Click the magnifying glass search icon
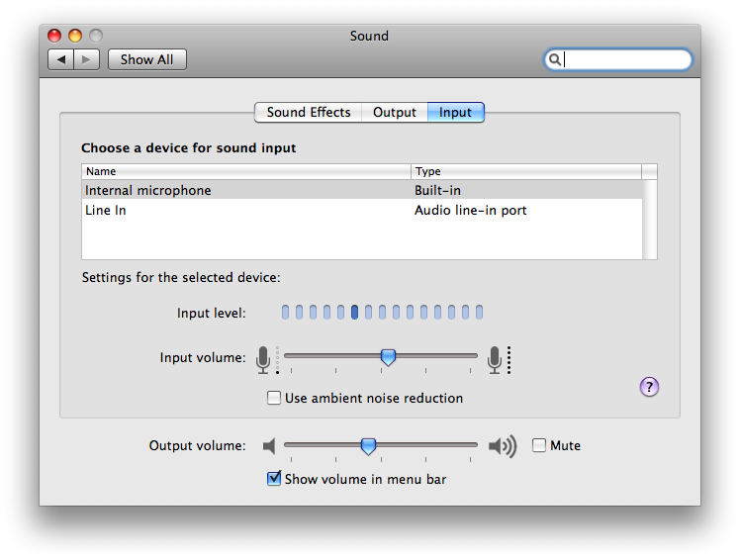Image resolution: width=740 pixels, height=560 pixels. [555, 59]
